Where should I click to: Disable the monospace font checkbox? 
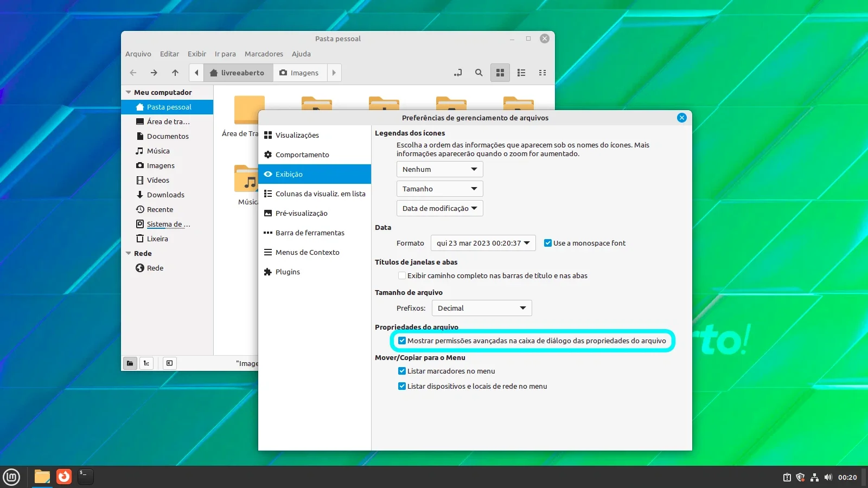tap(548, 243)
